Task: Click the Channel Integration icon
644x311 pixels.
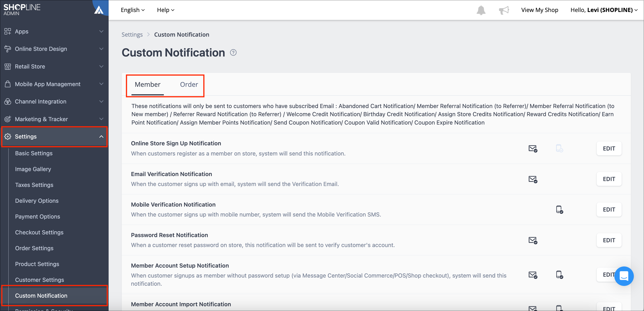Action: (x=8, y=101)
